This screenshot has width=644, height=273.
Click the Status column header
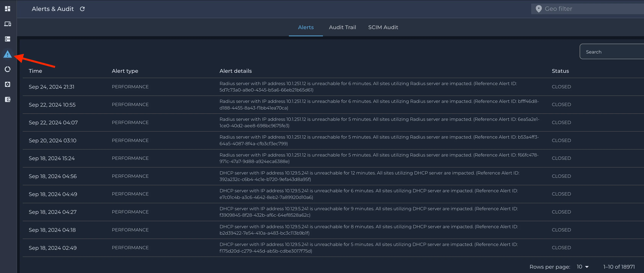pos(560,71)
